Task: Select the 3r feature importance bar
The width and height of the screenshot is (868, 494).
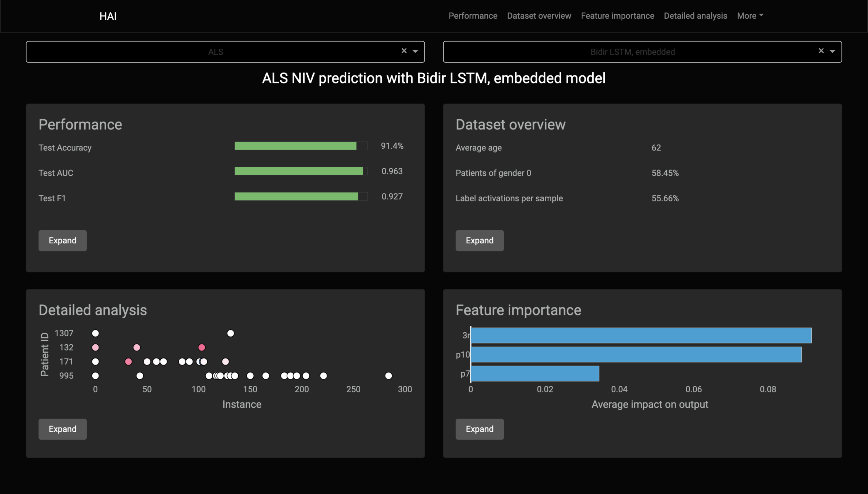Action: click(x=641, y=336)
